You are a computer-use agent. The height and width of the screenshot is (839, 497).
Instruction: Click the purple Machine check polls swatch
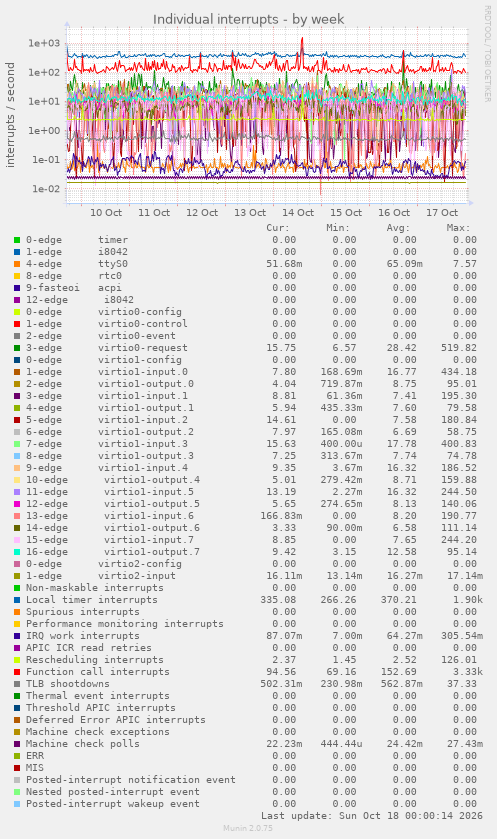pyautogui.click(x=17, y=744)
